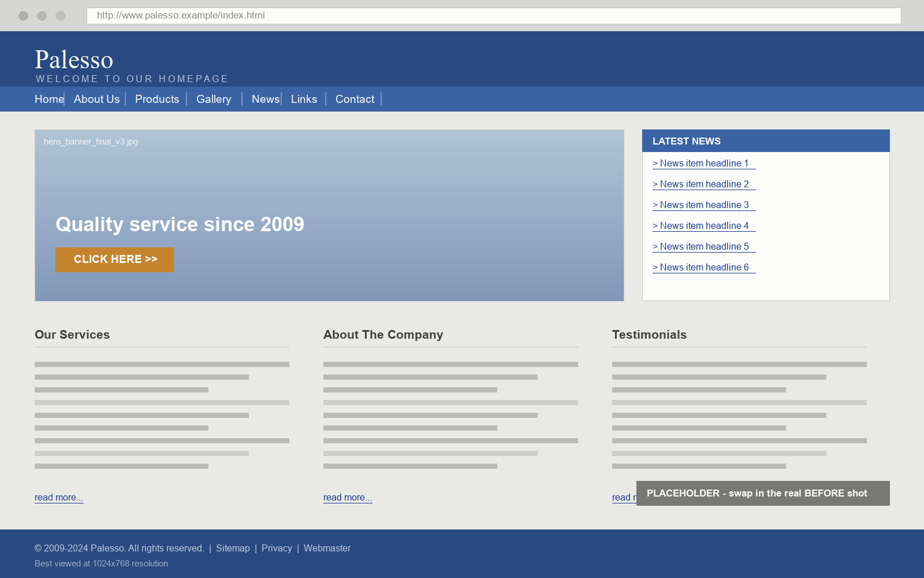This screenshot has height=578, width=924.
Task: Click the LATEST NEWS panel header
Action: 766,141
